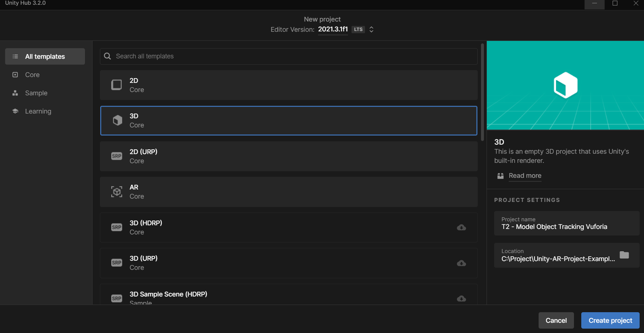Click the Sample category icon in sidebar

(15, 93)
